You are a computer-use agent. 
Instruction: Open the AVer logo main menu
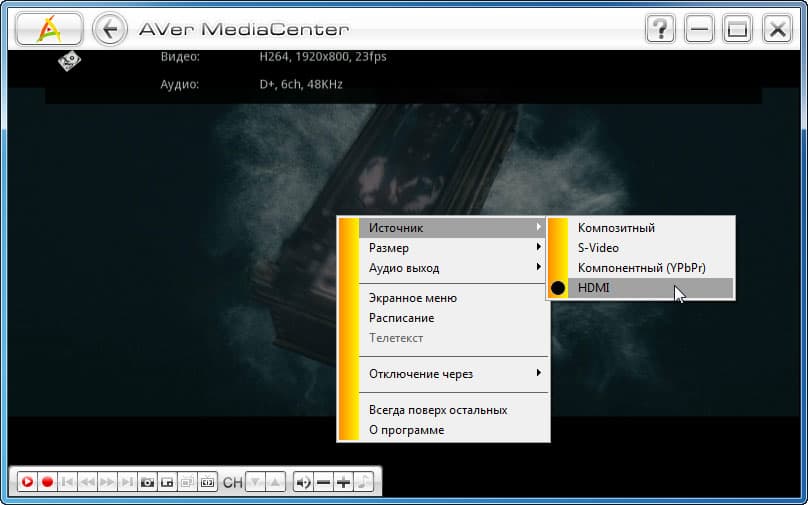coord(49,29)
